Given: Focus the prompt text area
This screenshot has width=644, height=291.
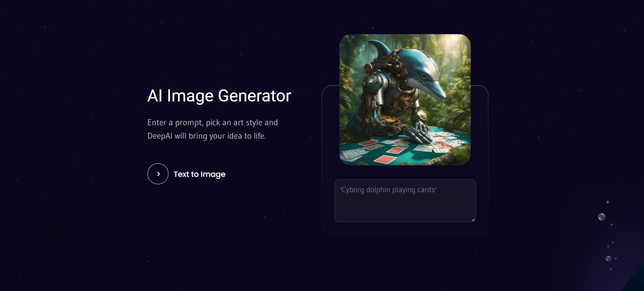Looking at the screenshot, I should point(405,201).
